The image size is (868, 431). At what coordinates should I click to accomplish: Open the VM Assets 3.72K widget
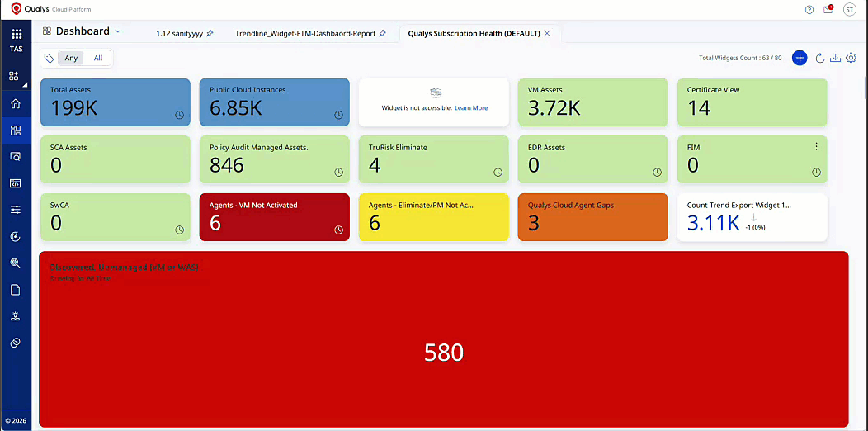pyautogui.click(x=593, y=102)
